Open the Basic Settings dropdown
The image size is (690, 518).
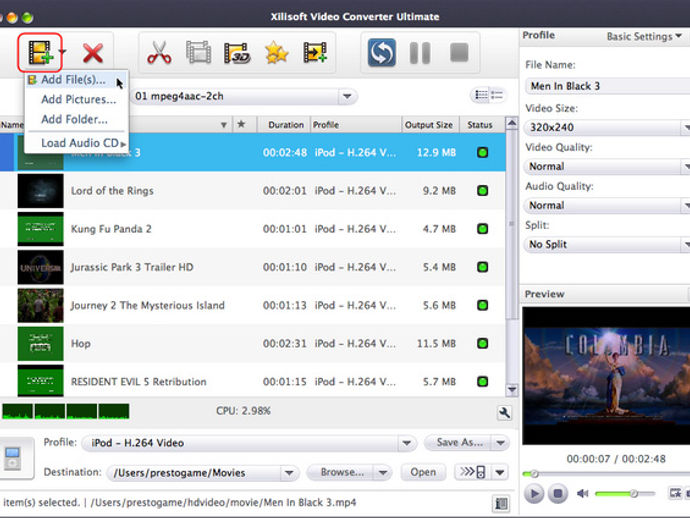[x=644, y=36]
